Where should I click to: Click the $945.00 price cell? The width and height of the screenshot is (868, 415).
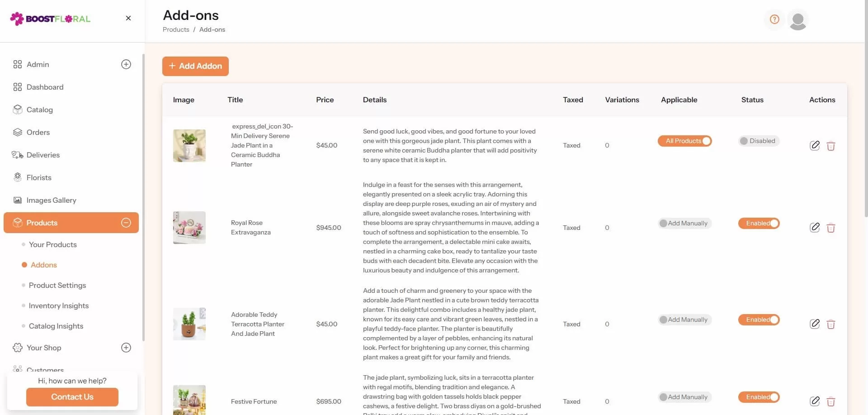[329, 228]
